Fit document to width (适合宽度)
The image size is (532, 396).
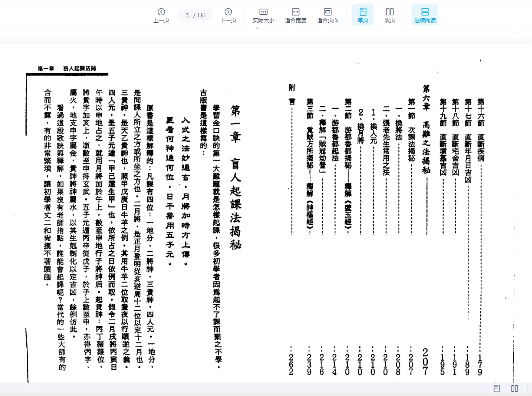pos(295,15)
